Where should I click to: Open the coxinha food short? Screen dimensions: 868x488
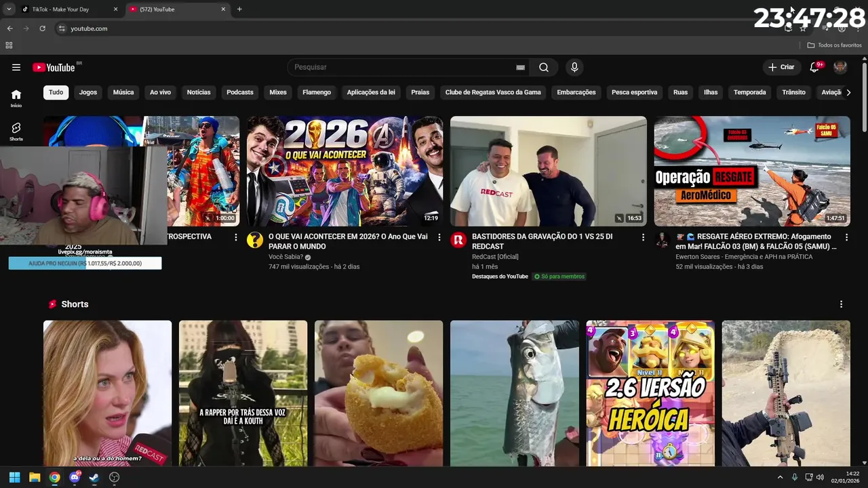pos(378,393)
